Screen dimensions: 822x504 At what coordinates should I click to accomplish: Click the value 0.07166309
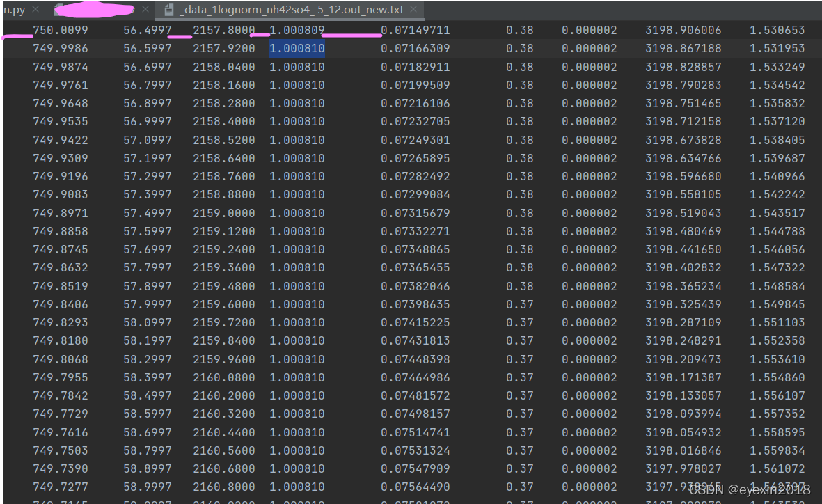(416, 49)
